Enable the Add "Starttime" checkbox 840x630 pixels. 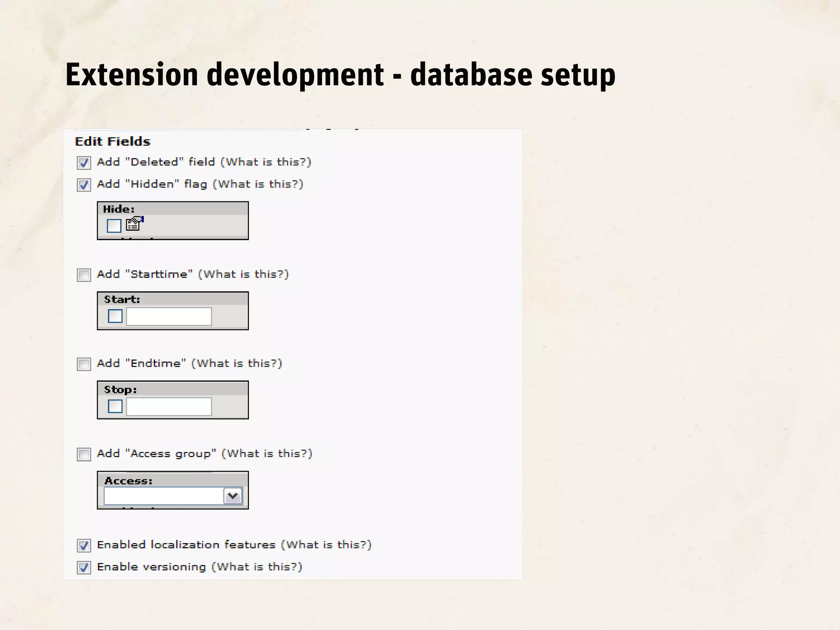coord(84,275)
